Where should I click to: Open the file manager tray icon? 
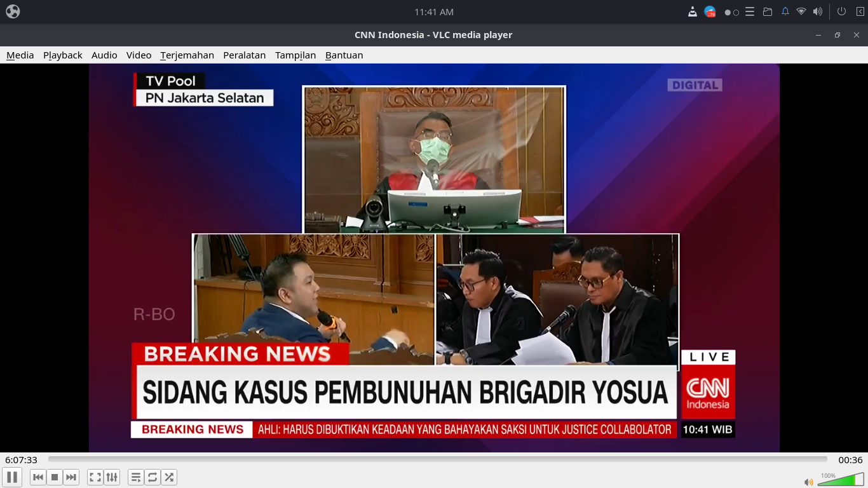pos(768,11)
